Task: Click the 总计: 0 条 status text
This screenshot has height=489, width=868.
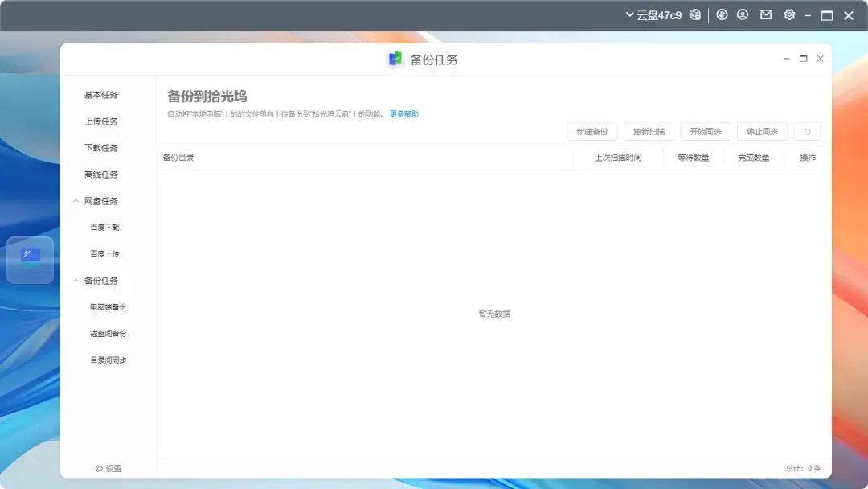Action: coord(803,469)
